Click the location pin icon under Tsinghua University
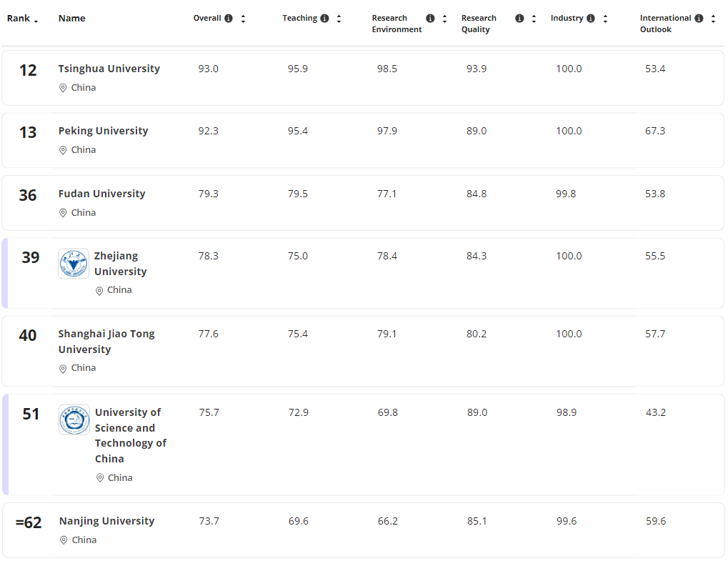 point(63,88)
